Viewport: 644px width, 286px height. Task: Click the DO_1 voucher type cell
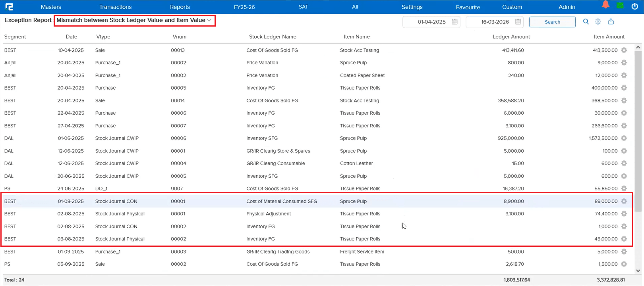[101, 189]
